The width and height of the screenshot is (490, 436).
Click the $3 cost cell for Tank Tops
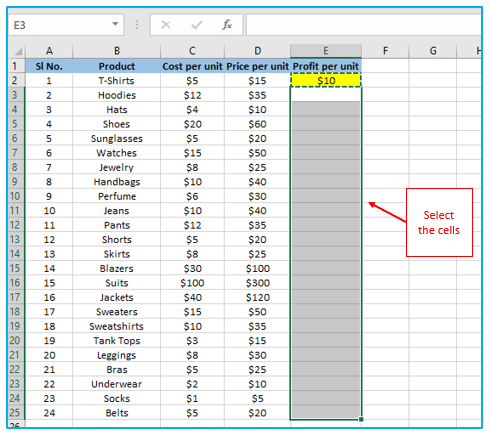[x=192, y=341]
